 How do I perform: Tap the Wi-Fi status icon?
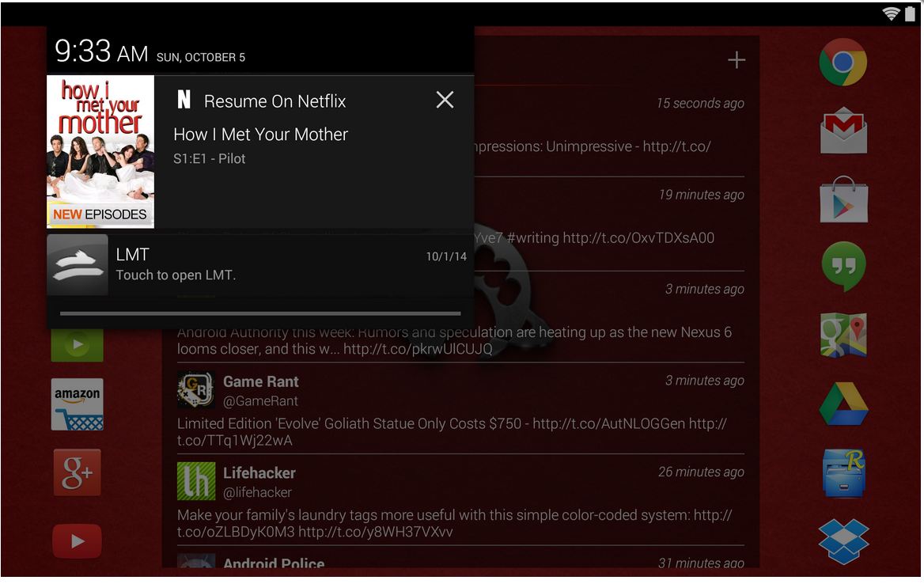891,13
